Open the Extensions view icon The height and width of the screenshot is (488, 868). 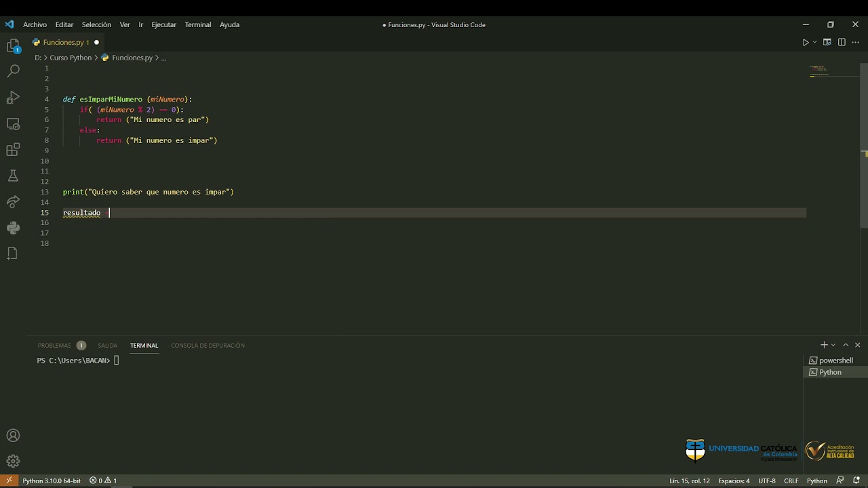(x=13, y=150)
